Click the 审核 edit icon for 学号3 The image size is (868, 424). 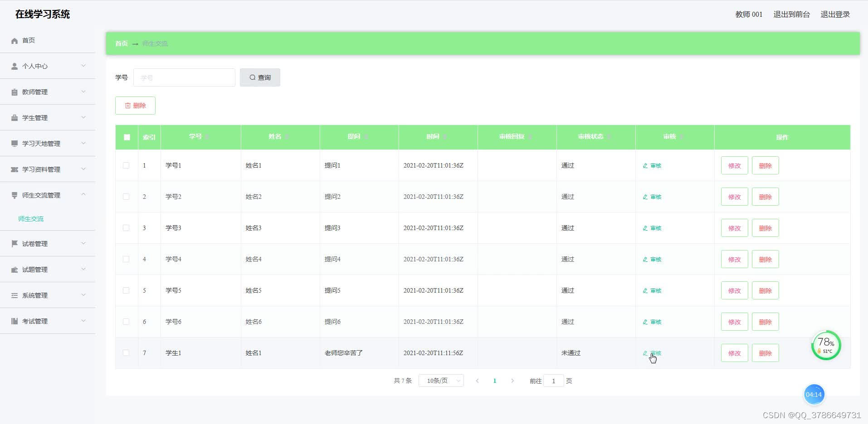pyautogui.click(x=645, y=228)
